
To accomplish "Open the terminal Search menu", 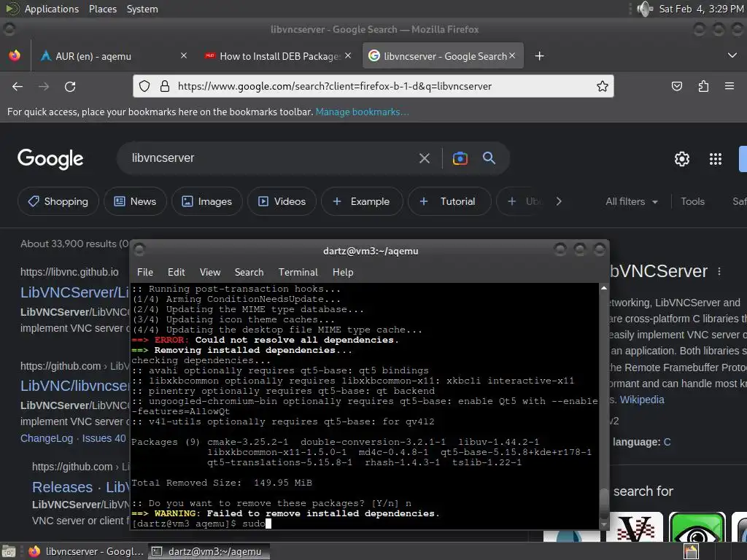I will (x=249, y=273).
